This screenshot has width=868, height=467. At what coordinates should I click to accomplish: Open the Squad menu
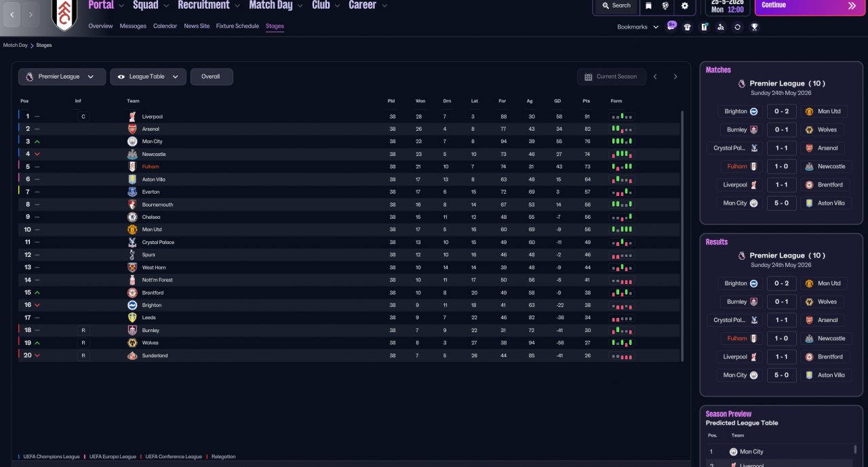point(146,5)
